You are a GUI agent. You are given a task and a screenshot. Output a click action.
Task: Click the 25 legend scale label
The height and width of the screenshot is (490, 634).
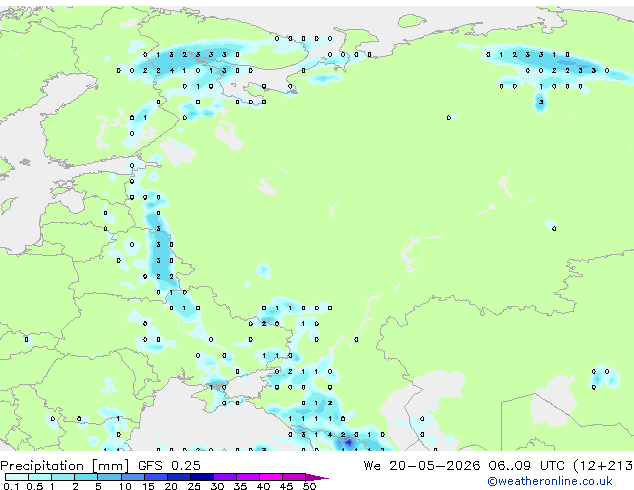click(x=194, y=486)
